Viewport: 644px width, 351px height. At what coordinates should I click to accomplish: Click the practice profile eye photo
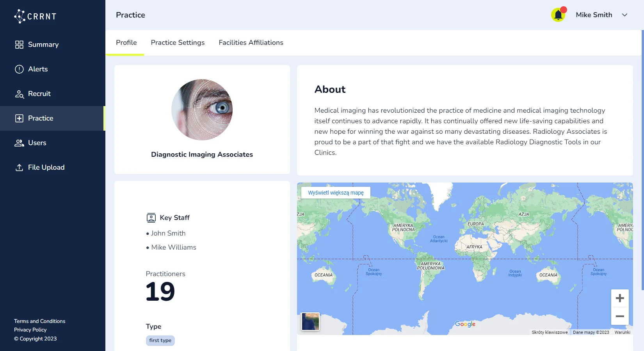point(202,110)
